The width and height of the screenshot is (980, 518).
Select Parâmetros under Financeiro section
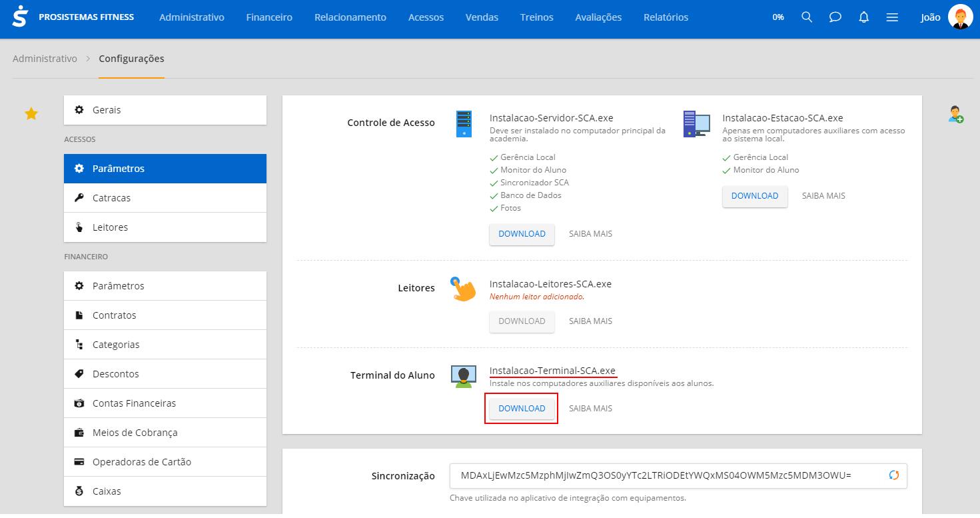pos(165,286)
